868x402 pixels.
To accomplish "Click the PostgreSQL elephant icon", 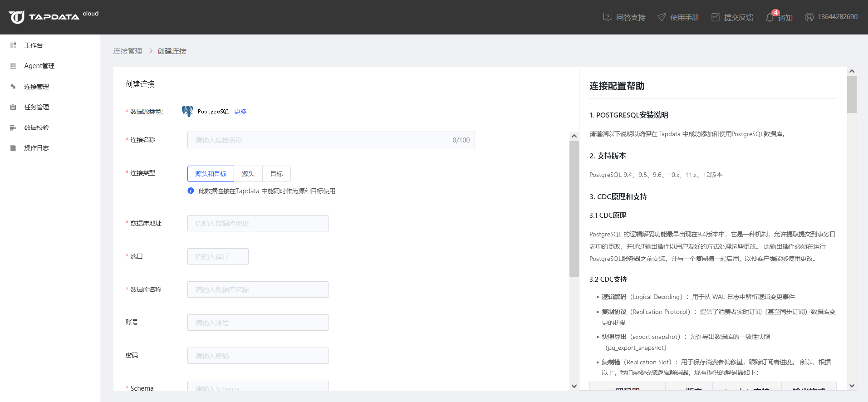I will (x=187, y=112).
